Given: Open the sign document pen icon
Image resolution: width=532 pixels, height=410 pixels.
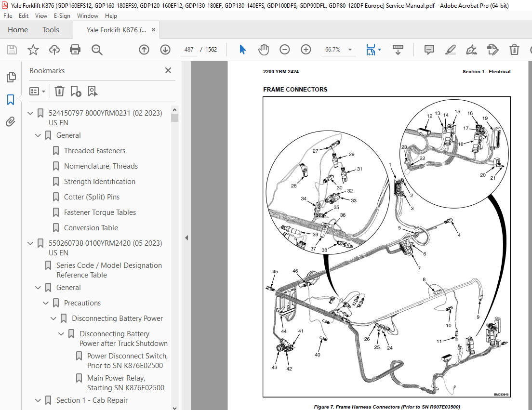Looking at the screenshot, I should coord(471,50).
